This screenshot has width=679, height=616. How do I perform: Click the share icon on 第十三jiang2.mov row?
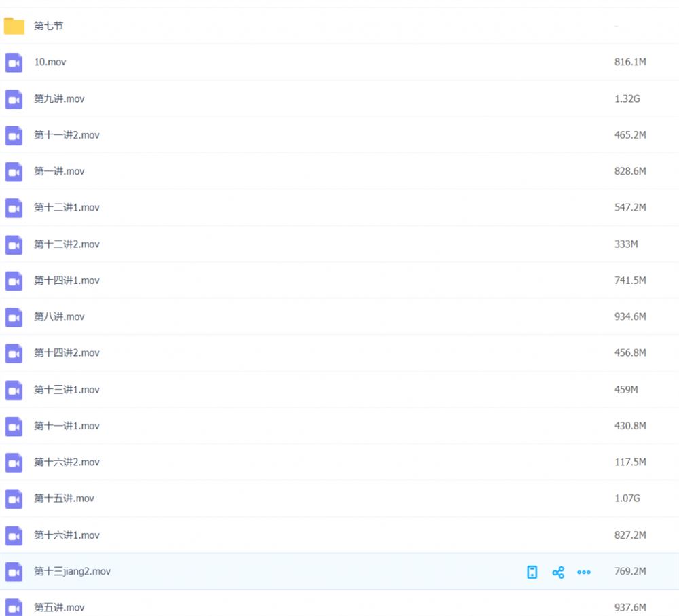coord(558,573)
